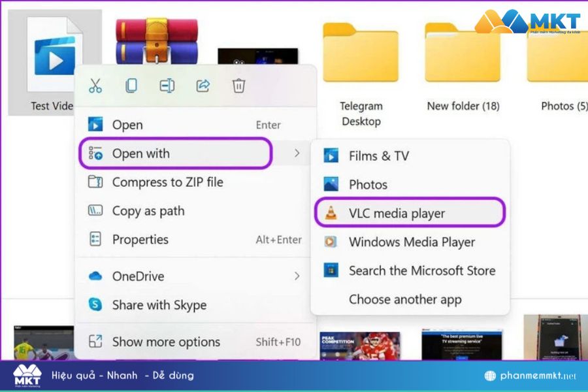Click Search the Microsoft Store entry
This screenshot has height=392, width=588.
point(422,270)
